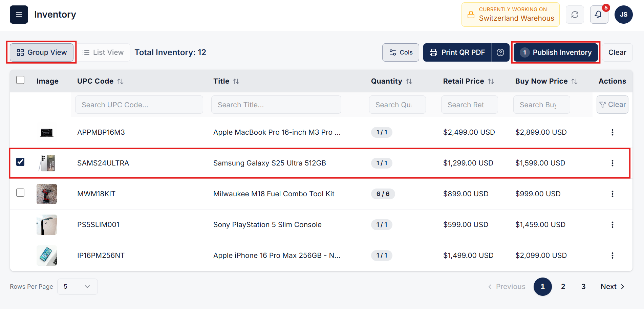Focus the Search Buy Now Price field
644x309 pixels.
click(542, 105)
